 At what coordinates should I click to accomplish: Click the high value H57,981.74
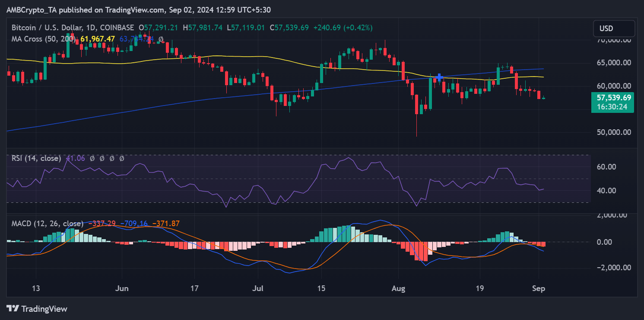(x=203, y=28)
